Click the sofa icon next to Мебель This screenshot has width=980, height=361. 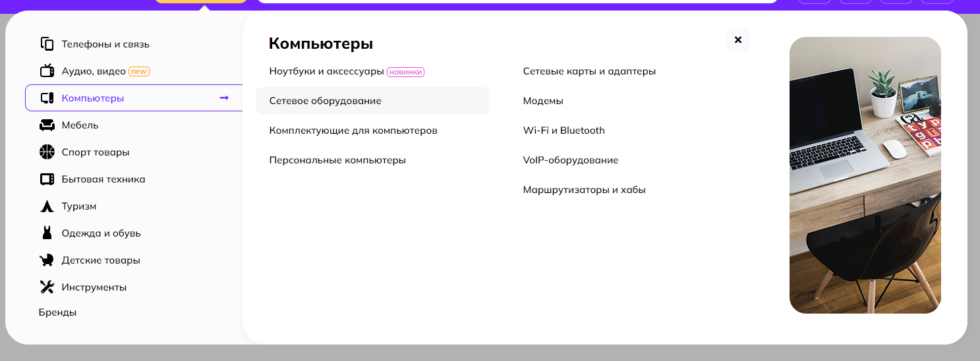(x=47, y=125)
